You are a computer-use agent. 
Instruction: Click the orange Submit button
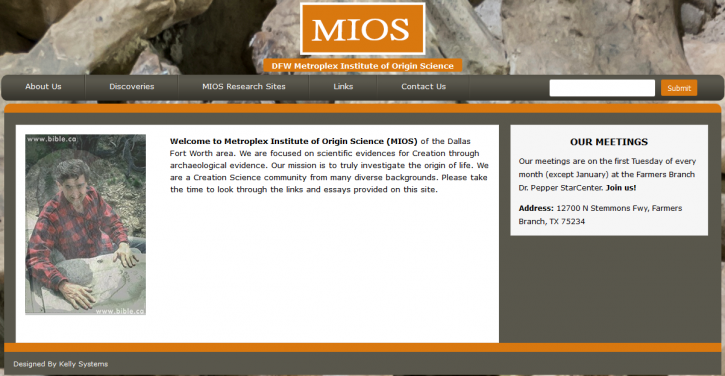pos(679,88)
